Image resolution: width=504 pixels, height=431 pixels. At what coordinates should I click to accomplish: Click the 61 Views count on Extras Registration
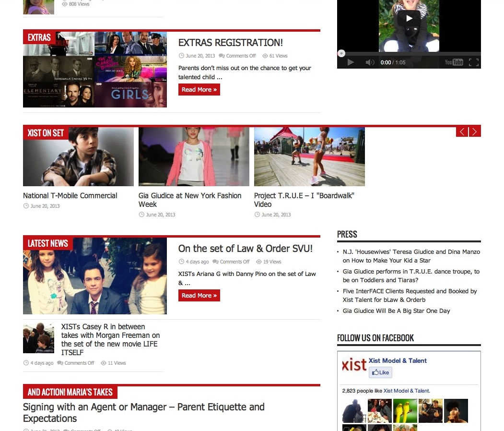pos(278,56)
